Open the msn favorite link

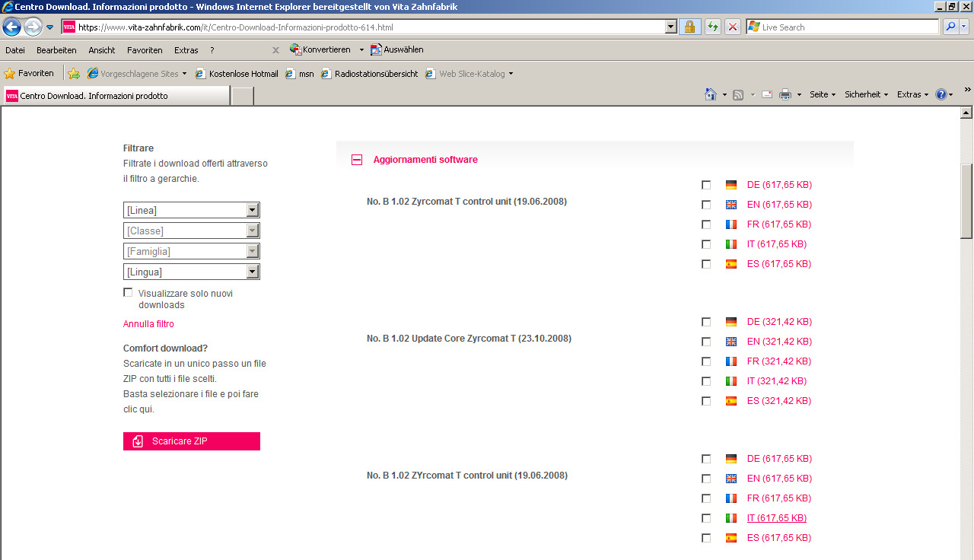(299, 74)
